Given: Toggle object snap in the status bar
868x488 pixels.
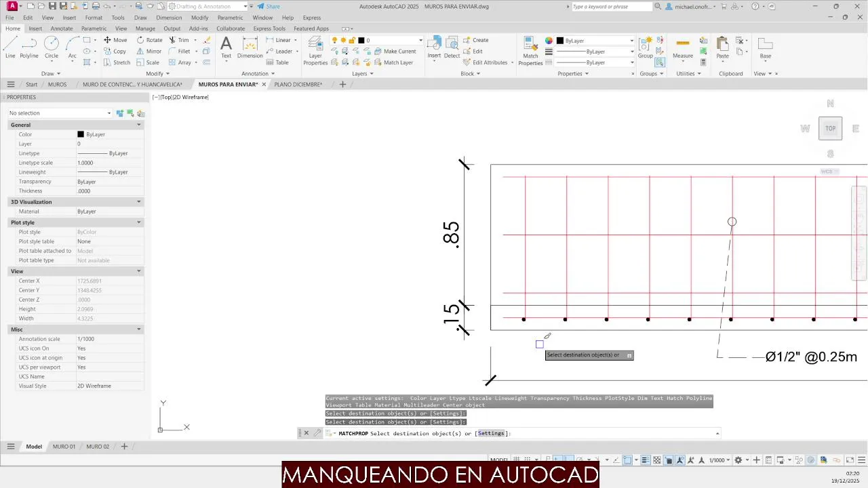Looking at the screenshot, I should (628, 460).
